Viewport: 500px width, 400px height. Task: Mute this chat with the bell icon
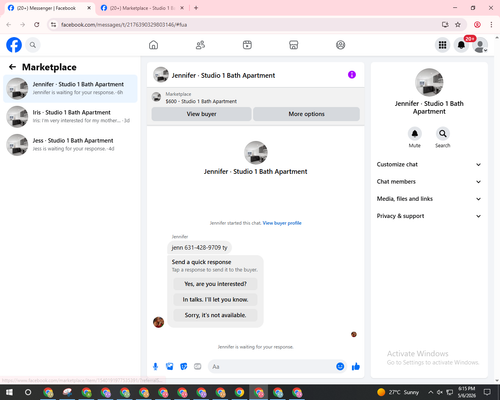point(415,134)
